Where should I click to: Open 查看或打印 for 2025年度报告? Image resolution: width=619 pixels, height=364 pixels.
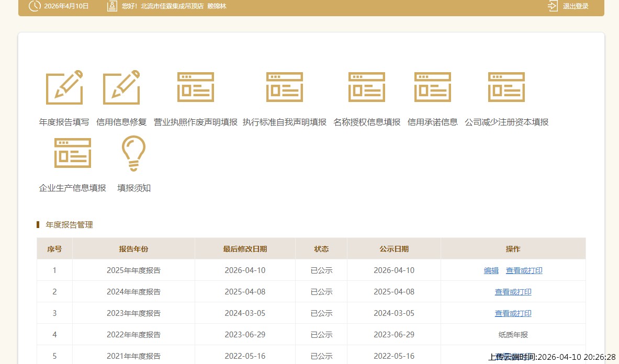click(x=524, y=270)
